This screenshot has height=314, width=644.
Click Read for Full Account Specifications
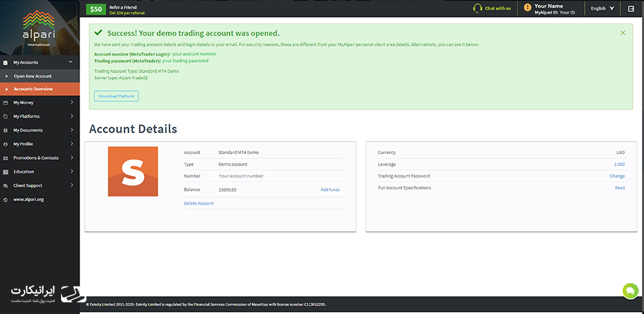[620, 188]
